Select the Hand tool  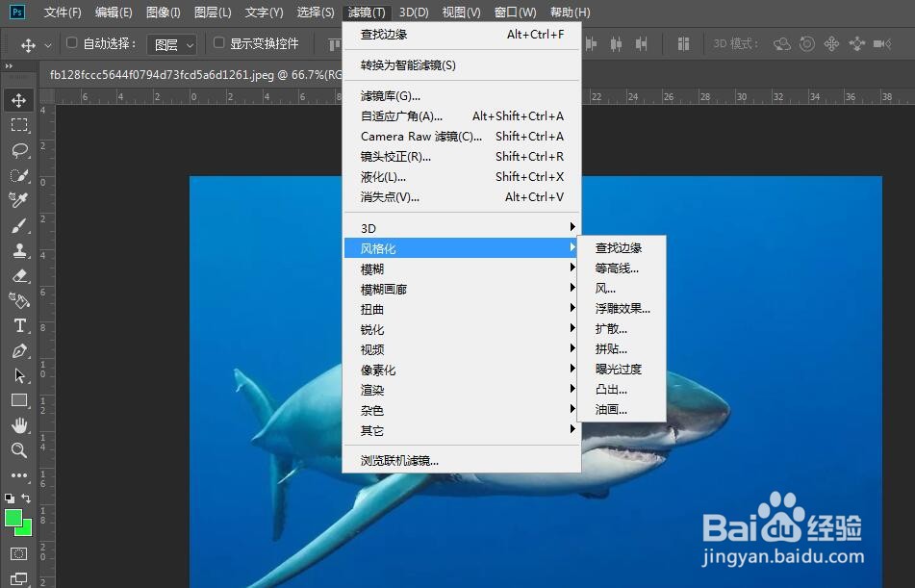tap(20, 425)
